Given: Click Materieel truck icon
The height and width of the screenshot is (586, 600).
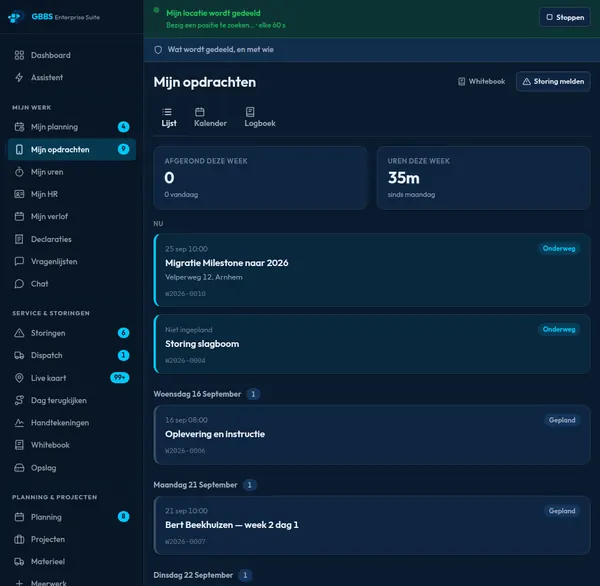Looking at the screenshot, I should pos(19,562).
